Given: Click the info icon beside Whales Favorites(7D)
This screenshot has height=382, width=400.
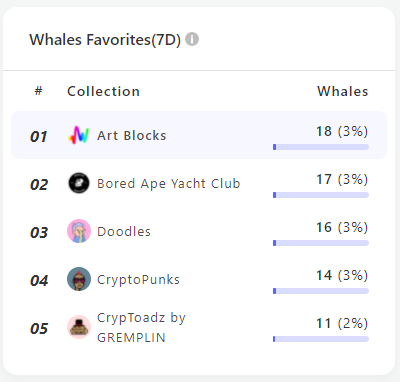Looking at the screenshot, I should click(192, 39).
